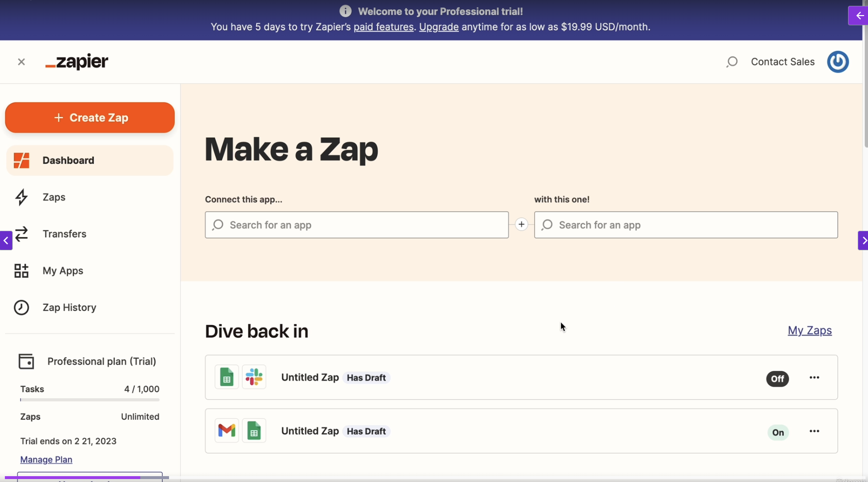Click the Gmail icon on second Untitled Zap

(226, 430)
